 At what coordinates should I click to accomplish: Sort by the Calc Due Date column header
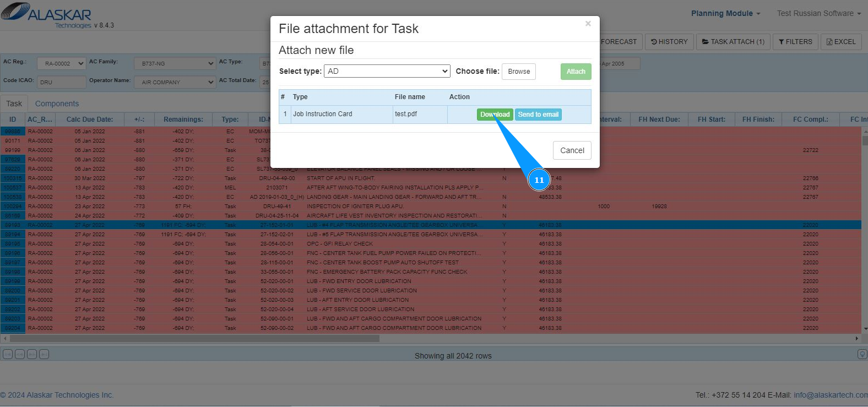pos(90,120)
